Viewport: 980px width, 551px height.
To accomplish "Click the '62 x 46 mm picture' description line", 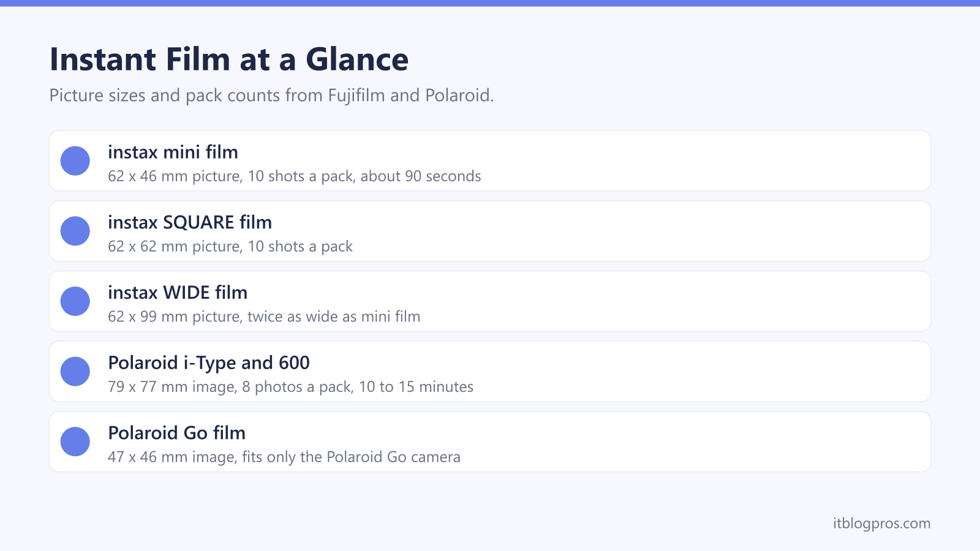I will coord(295,176).
